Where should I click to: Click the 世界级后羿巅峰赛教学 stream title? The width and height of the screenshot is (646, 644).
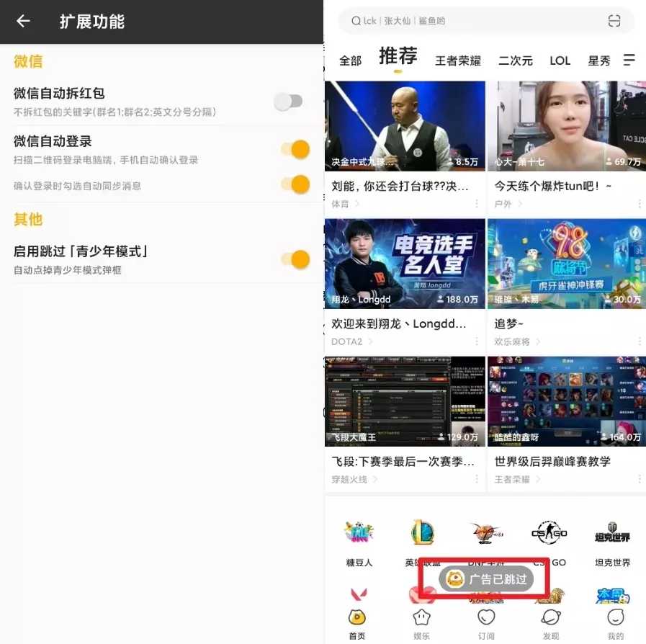[x=552, y=462]
